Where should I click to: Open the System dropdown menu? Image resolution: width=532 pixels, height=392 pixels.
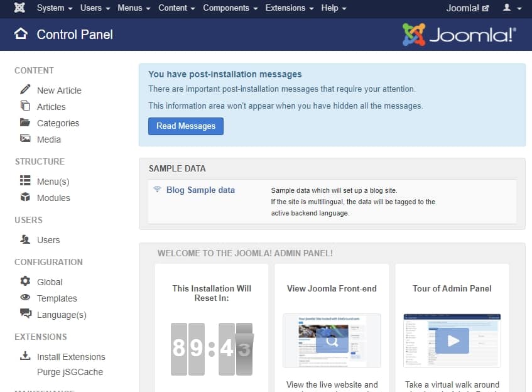click(55, 8)
